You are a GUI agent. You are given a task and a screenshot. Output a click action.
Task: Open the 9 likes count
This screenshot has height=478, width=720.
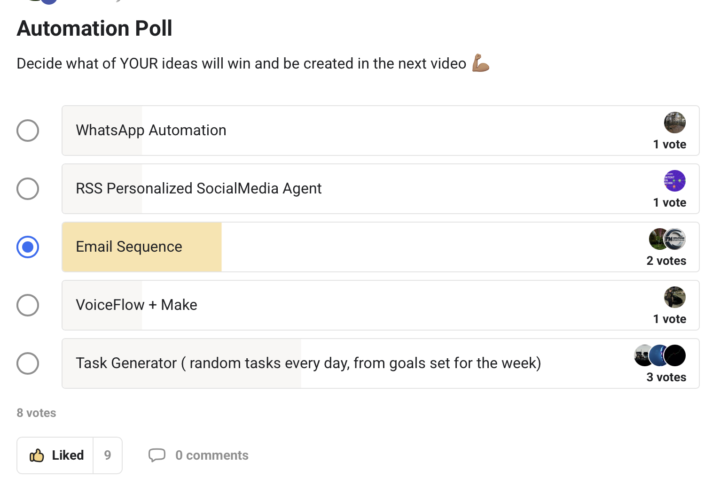pos(107,455)
